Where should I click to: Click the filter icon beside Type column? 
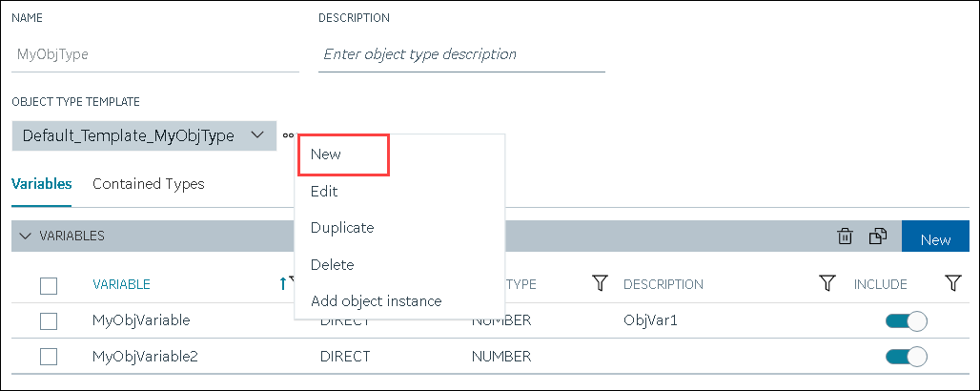click(600, 283)
